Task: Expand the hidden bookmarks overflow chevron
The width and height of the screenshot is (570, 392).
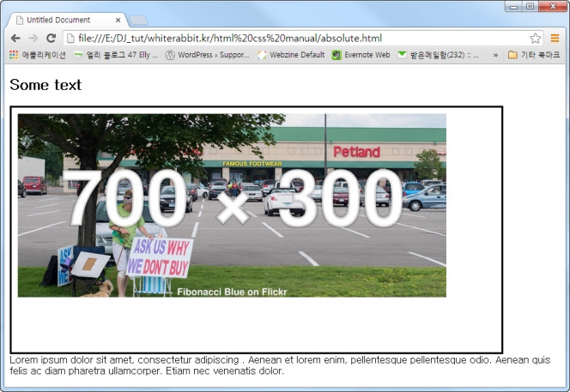Action: pyautogui.click(x=495, y=55)
